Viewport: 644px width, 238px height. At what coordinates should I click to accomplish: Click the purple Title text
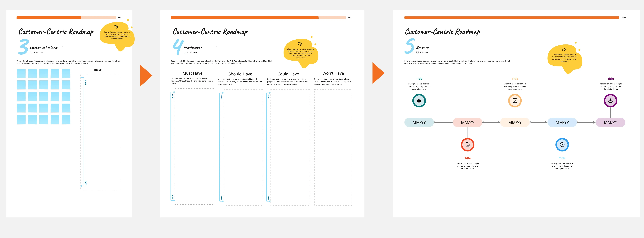pos(610,79)
